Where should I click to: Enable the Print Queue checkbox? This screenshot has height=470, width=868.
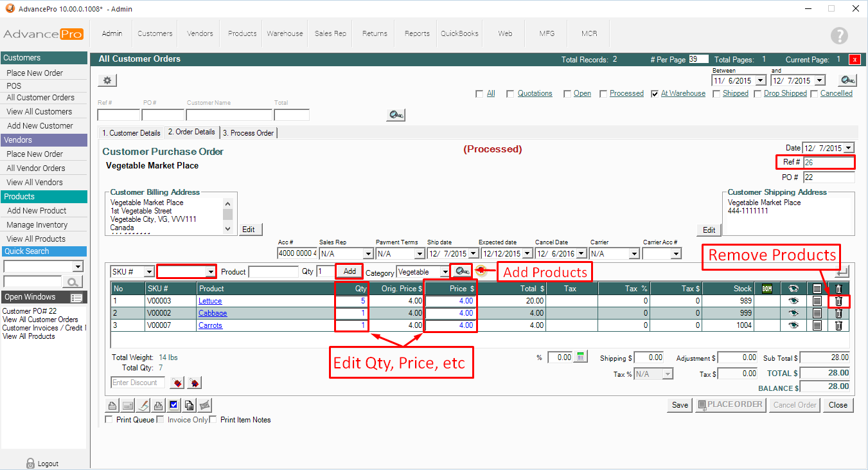point(109,420)
